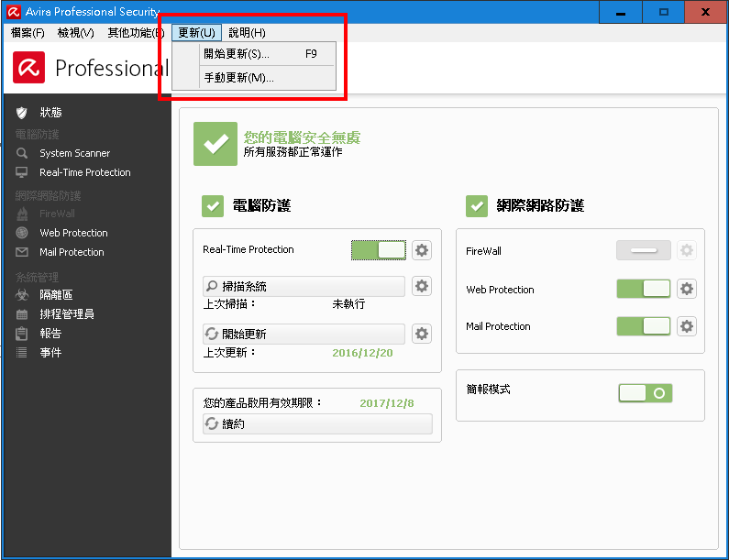The width and height of the screenshot is (729, 560).
Task: Toggle the Web Protection switch
Action: (644, 289)
